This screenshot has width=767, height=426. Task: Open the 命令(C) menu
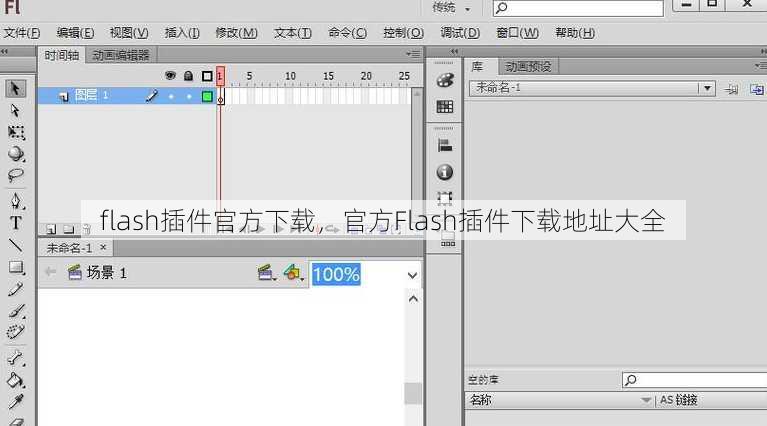(347, 33)
